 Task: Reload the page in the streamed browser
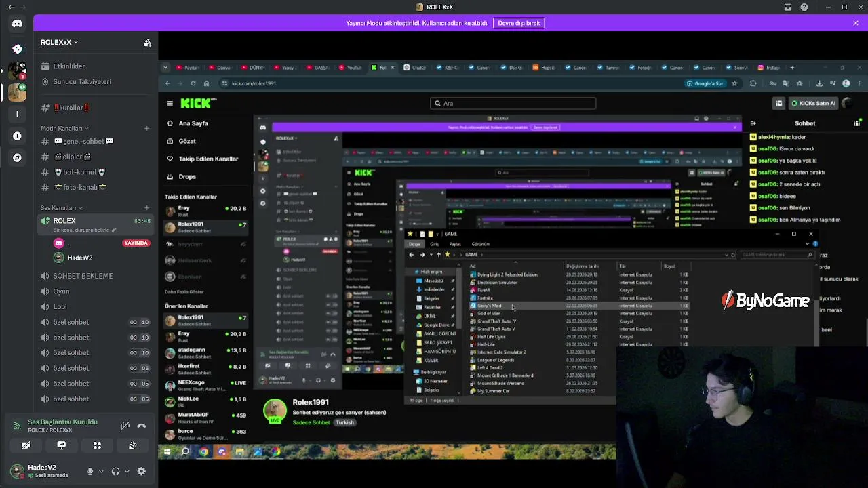(x=193, y=83)
